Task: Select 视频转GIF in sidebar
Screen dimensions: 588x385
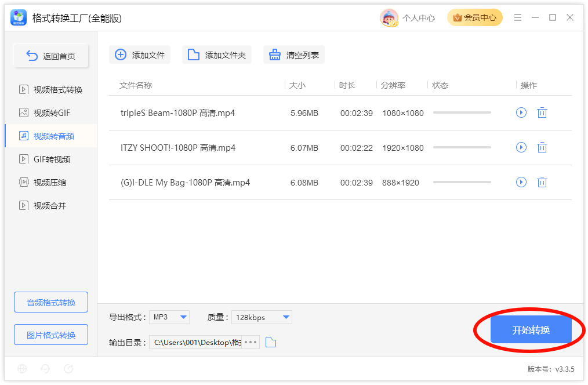Action: (x=51, y=113)
